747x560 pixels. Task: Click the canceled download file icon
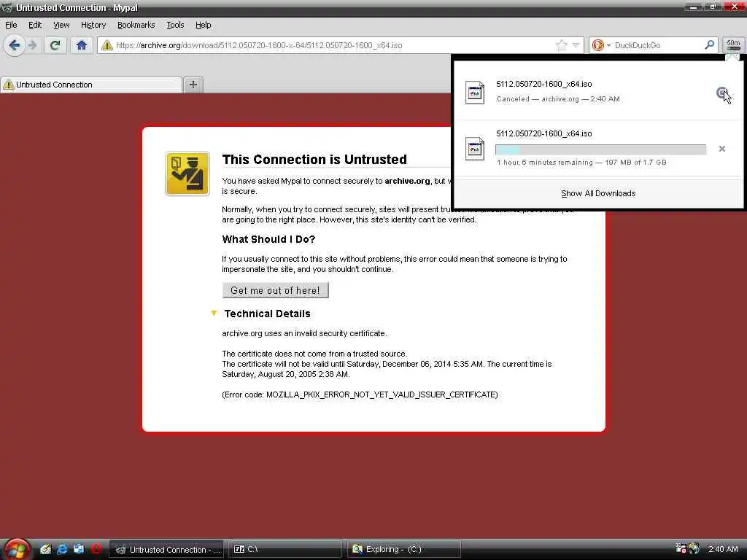(x=474, y=93)
